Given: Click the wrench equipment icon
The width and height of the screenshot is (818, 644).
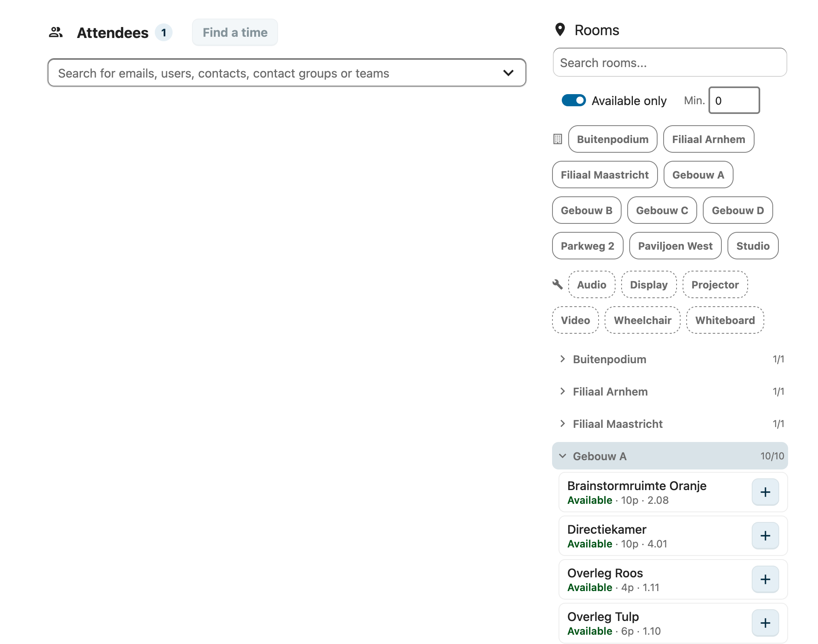Looking at the screenshot, I should click(557, 284).
